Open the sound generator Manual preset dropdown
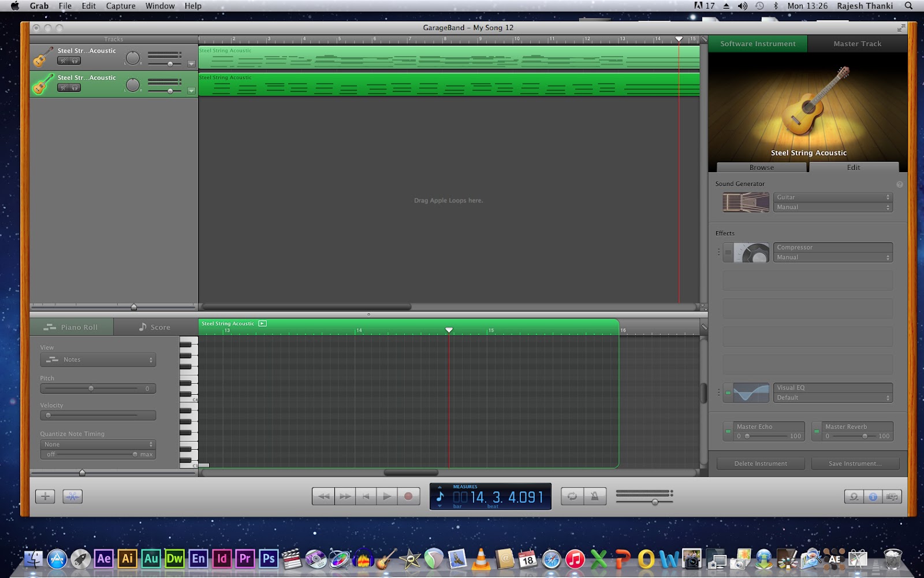The height and width of the screenshot is (578, 924). tap(833, 208)
